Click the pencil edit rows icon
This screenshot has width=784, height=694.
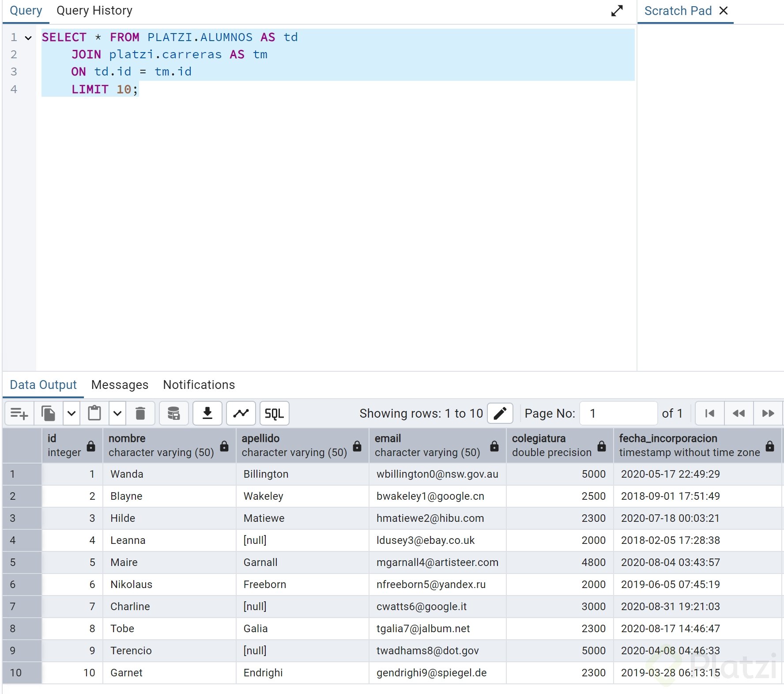500,414
